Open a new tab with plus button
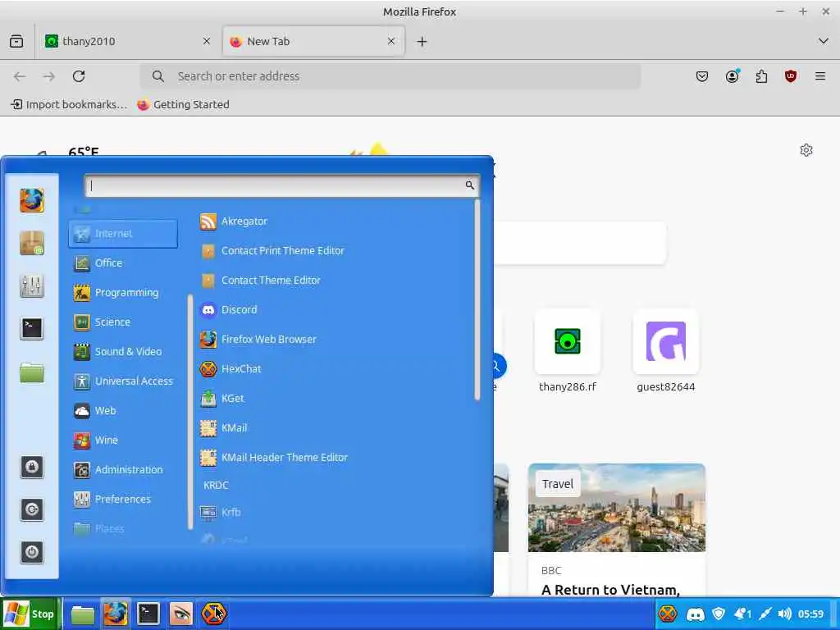This screenshot has height=630, width=840. pos(422,41)
